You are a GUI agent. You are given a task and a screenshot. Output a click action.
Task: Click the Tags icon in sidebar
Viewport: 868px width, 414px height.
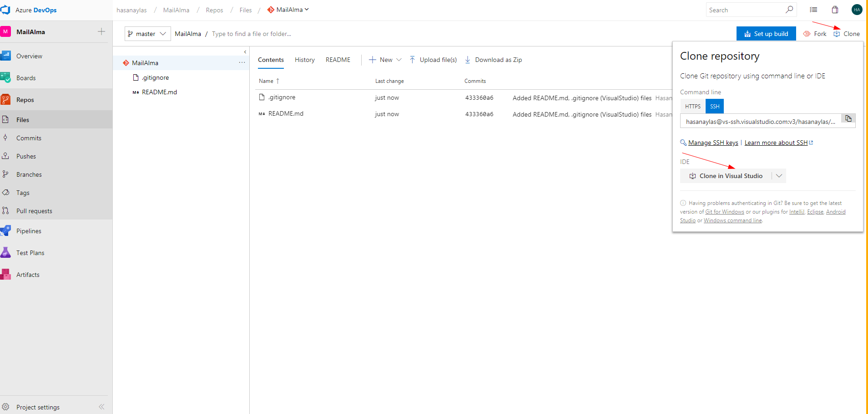tap(5, 192)
